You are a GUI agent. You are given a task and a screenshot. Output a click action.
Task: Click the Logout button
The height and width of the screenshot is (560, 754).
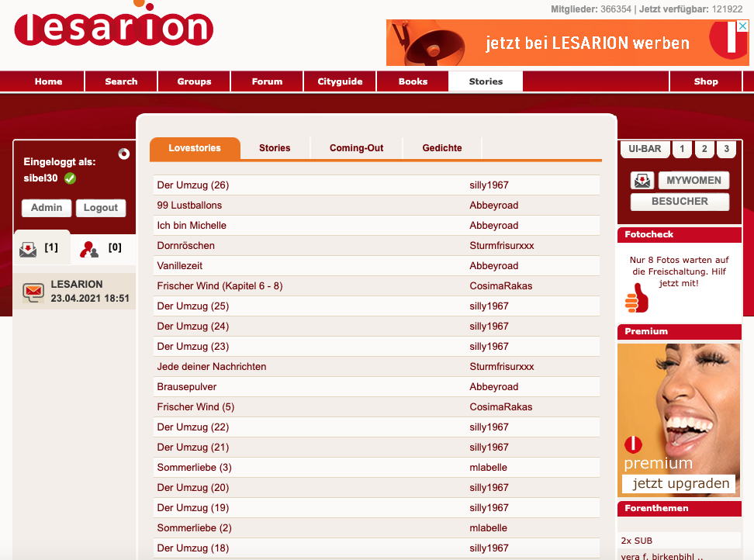pos(101,208)
